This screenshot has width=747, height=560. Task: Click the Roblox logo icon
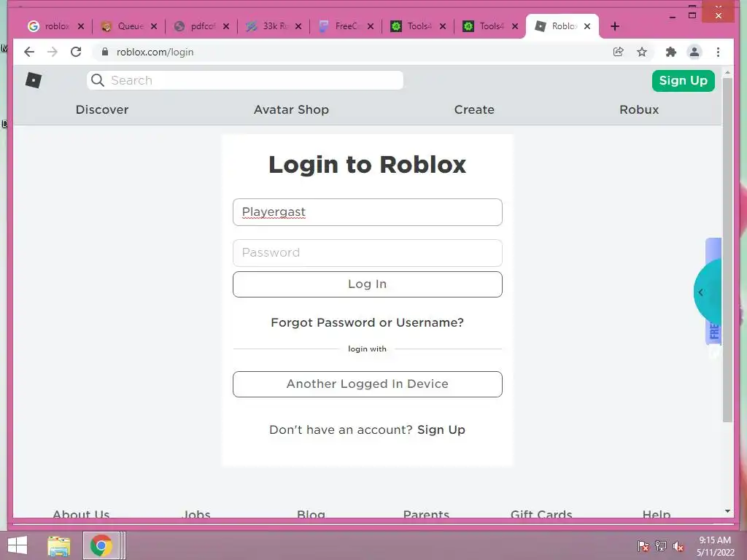point(34,80)
